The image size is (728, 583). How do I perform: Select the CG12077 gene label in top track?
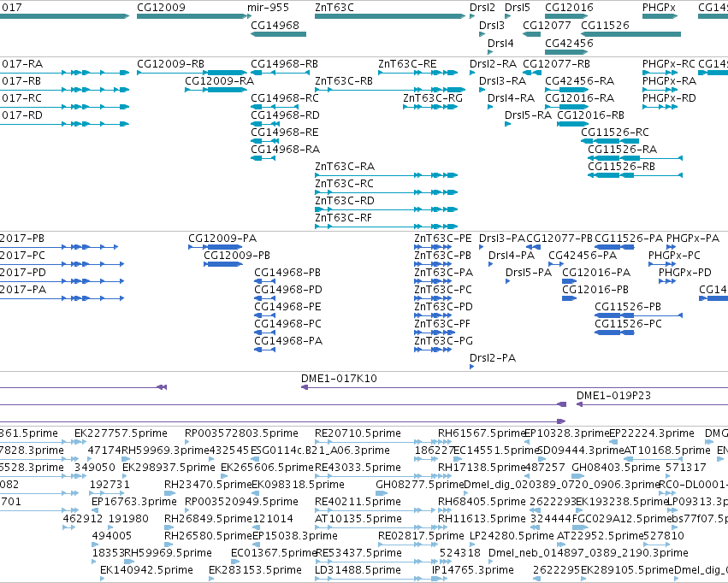547,26
